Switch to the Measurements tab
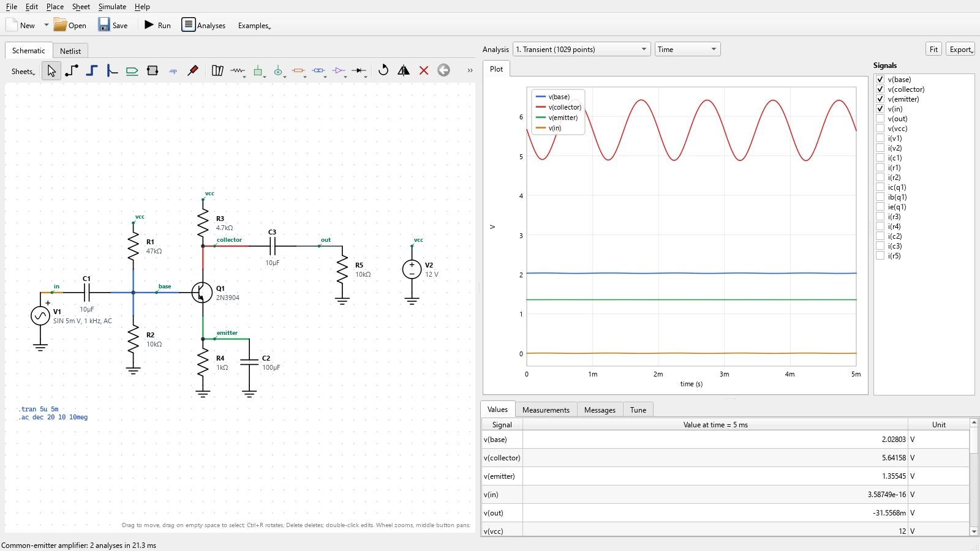The width and height of the screenshot is (980, 551). [x=546, y=410]
